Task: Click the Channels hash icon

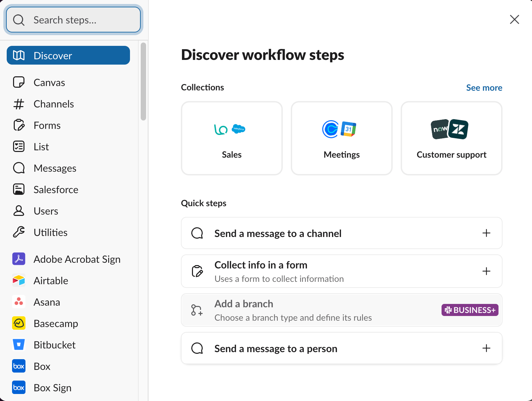Action: pos(19,104)
